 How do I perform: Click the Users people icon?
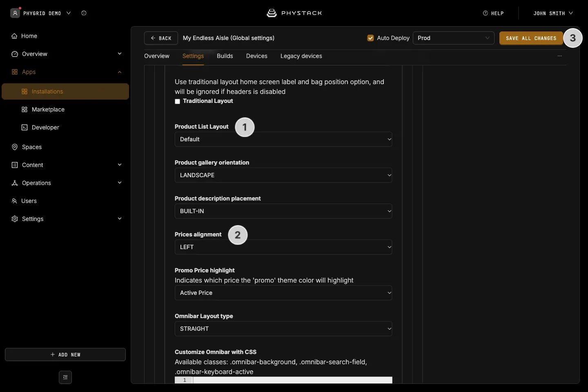click(x=14, y=201)
